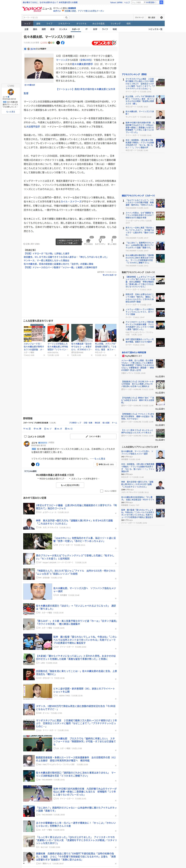
Task: Open 林修 東大法学部 article in recommended list
Action: [x=74, y=522]
